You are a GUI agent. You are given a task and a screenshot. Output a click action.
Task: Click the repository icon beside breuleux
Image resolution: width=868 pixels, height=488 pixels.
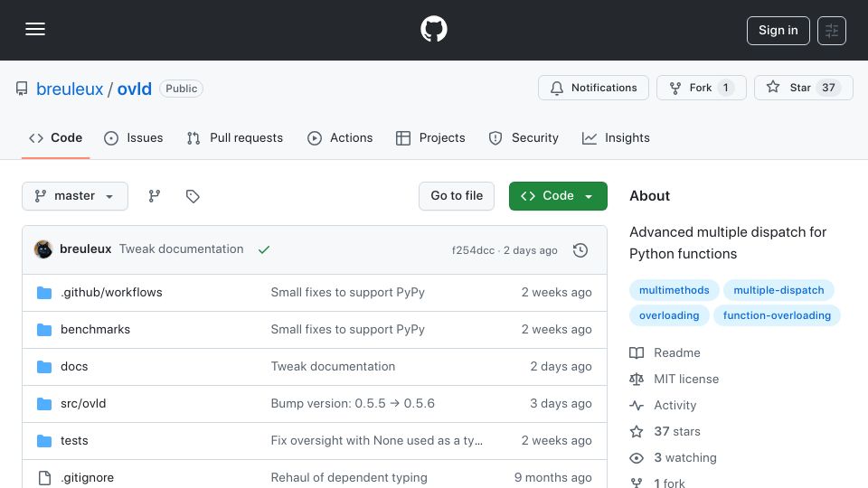tap(22, 89)
